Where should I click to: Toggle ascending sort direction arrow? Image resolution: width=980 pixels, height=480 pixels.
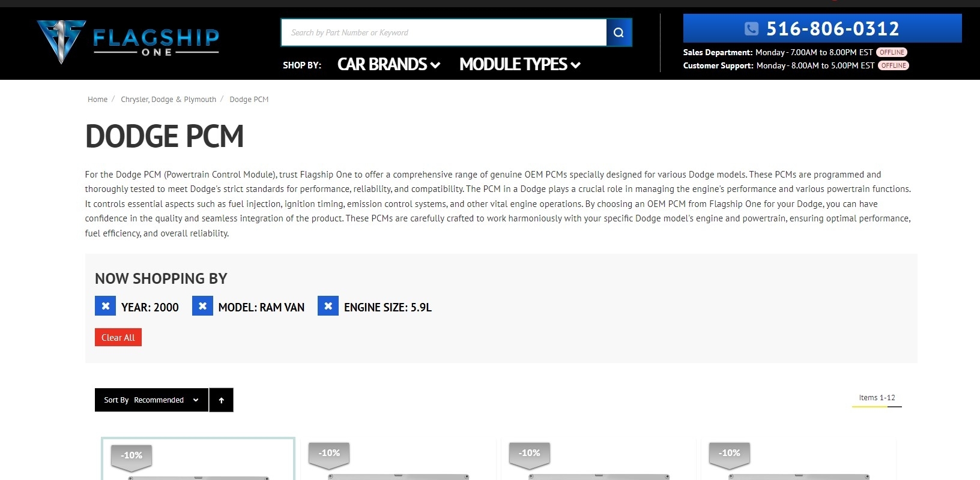tap(222, 400)
